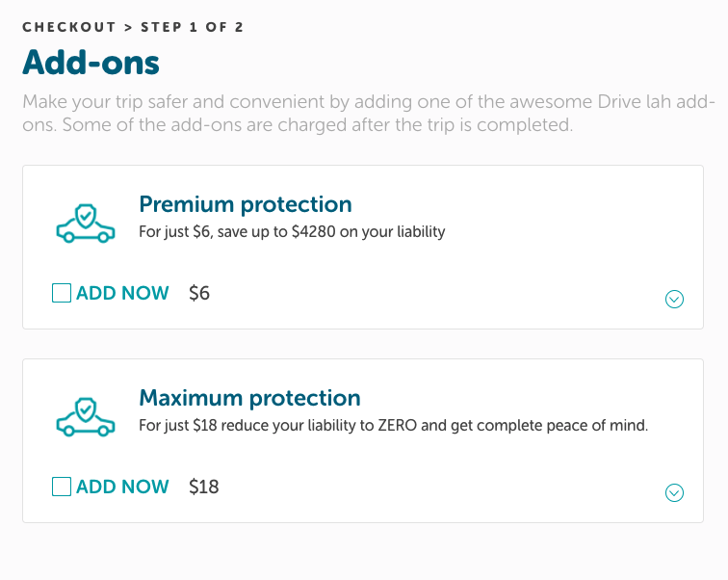
Task: Expand the Maximum protection details chevron
Action: point(674,492)
